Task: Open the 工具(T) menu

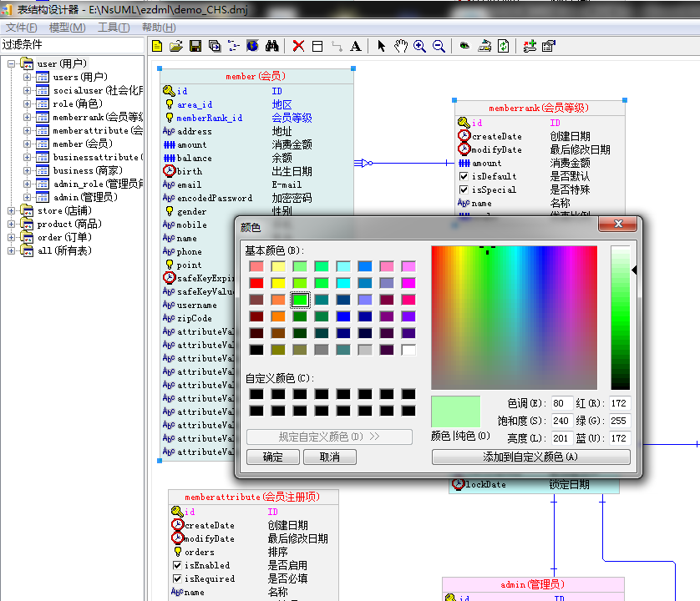Action: 114,28
